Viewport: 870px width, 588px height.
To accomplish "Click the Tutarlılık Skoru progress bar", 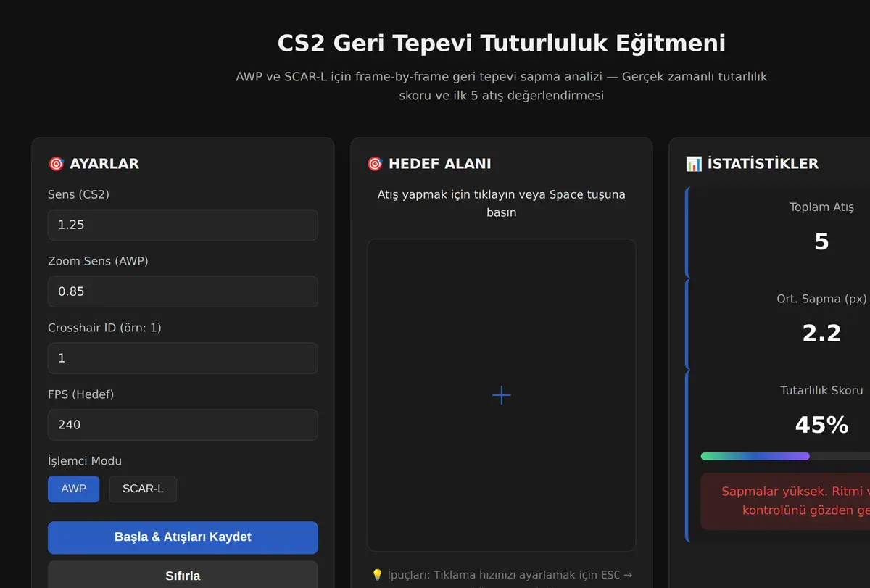I will [785, 456].
